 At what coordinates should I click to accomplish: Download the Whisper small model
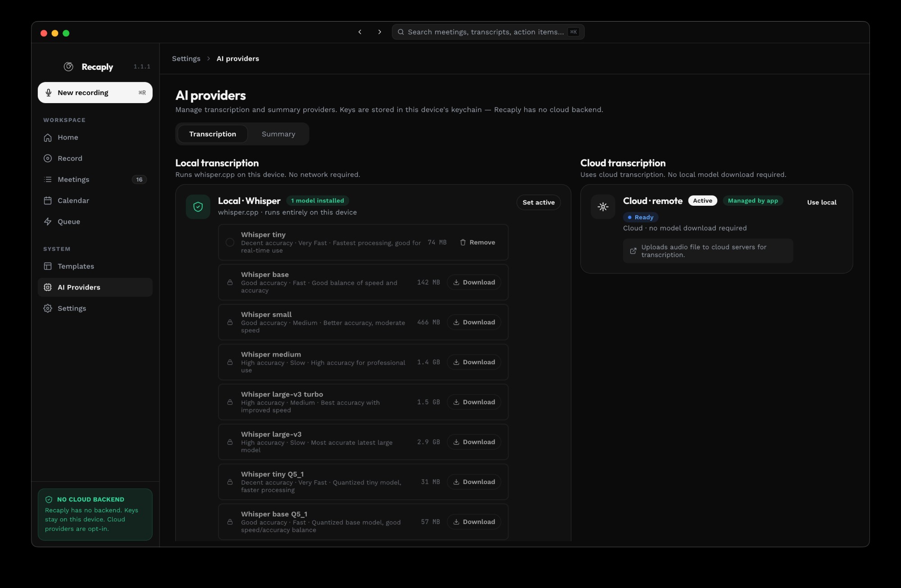(474, 322)
